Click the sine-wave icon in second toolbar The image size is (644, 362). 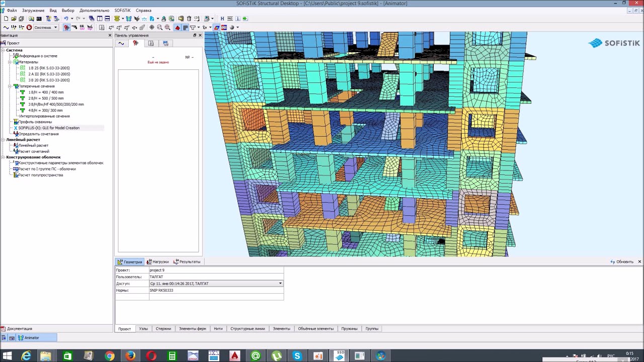[6, 27]
